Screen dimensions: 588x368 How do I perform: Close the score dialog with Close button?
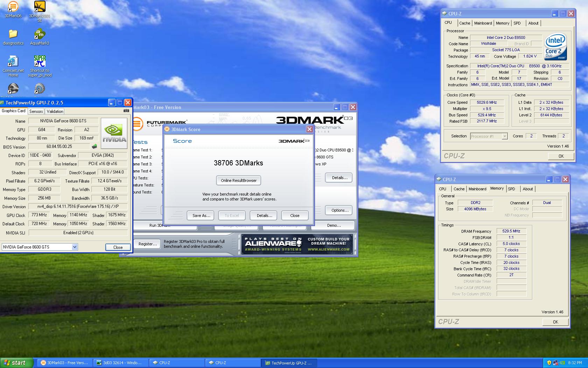pos(295,216)
